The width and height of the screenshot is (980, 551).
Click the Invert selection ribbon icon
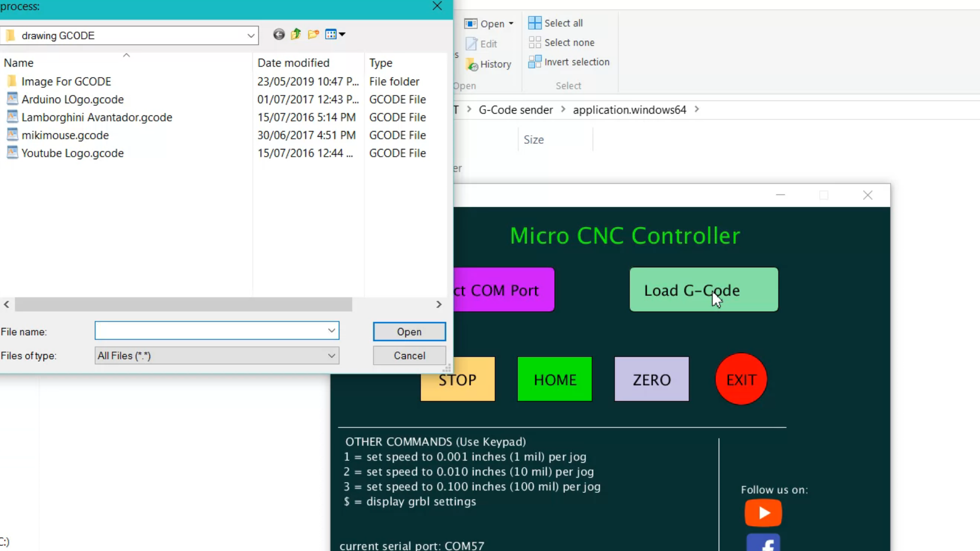click(534, 62)
